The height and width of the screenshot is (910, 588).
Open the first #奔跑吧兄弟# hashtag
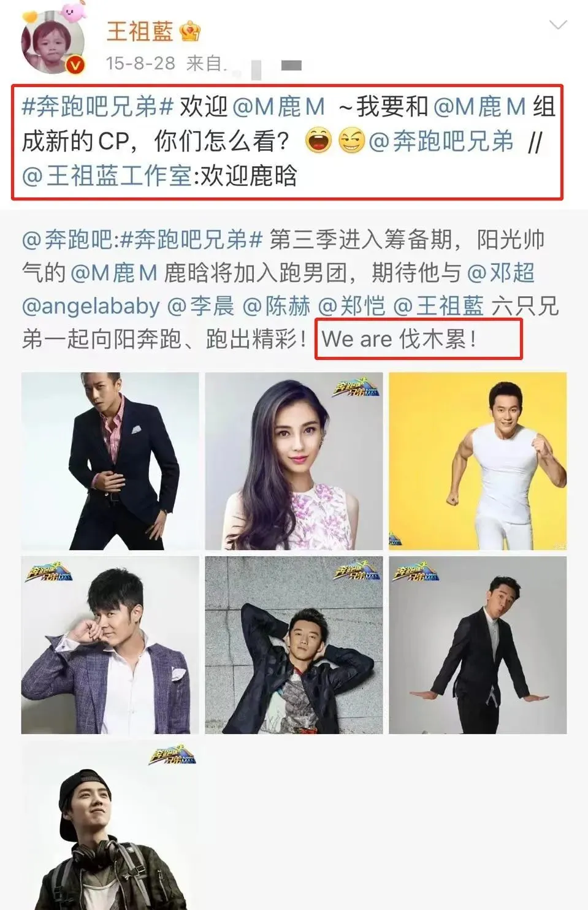(97, 107)
